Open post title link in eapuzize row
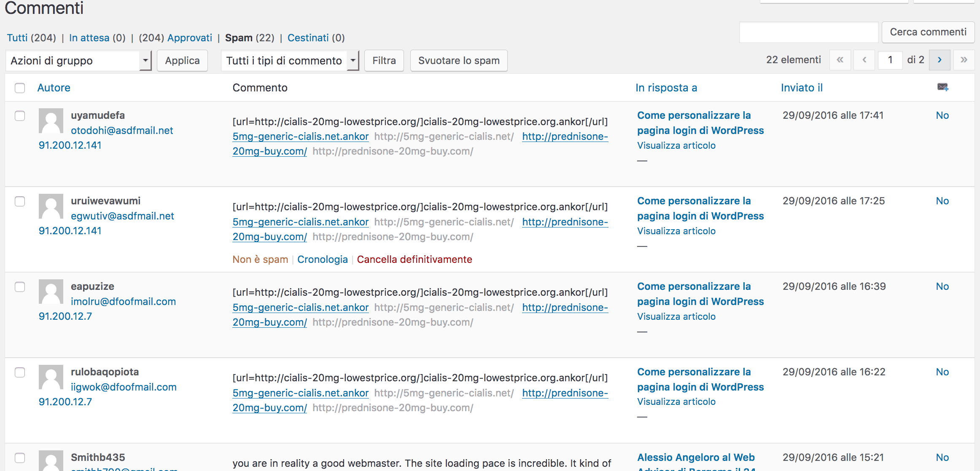This screenshot has height=471, width=980. (700, 294)
